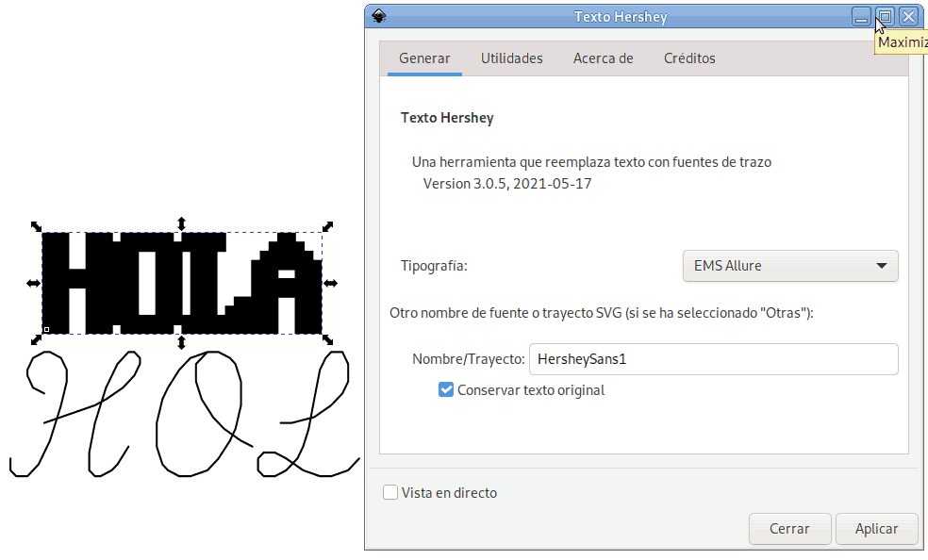
Task: Click the Aplicar button
Action: tap(876, 529)
